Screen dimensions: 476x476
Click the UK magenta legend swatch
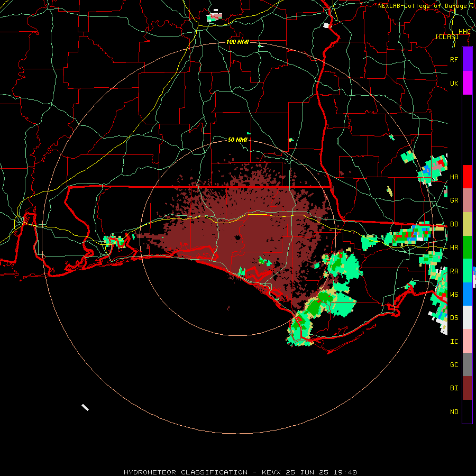coord(467,83)
